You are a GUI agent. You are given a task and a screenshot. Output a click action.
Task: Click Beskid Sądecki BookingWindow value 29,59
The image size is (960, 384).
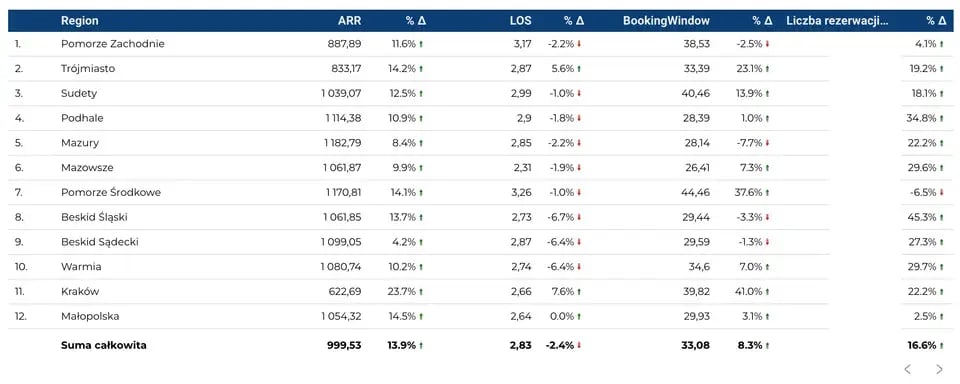(x=697, y=242)
